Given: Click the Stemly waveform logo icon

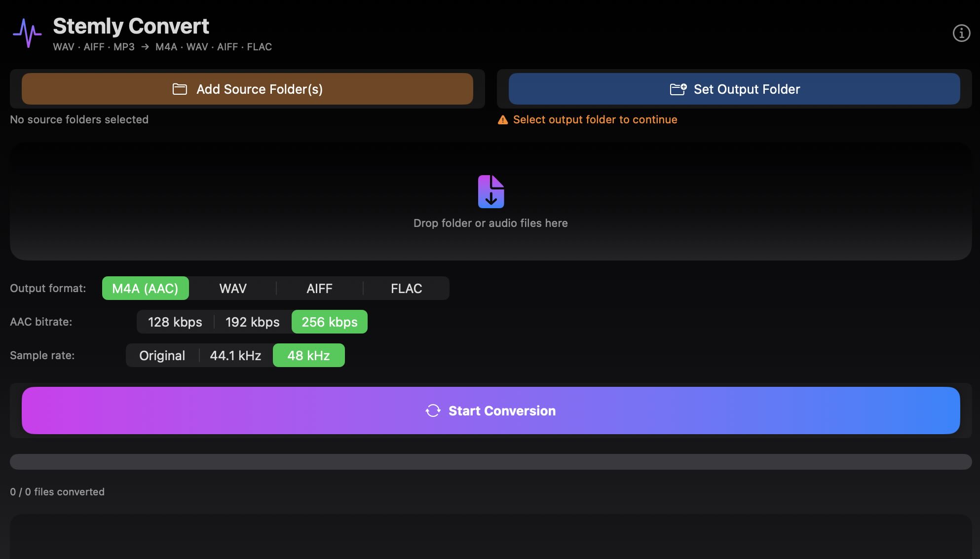Looking at the screenshot, I should click(27, 33).
